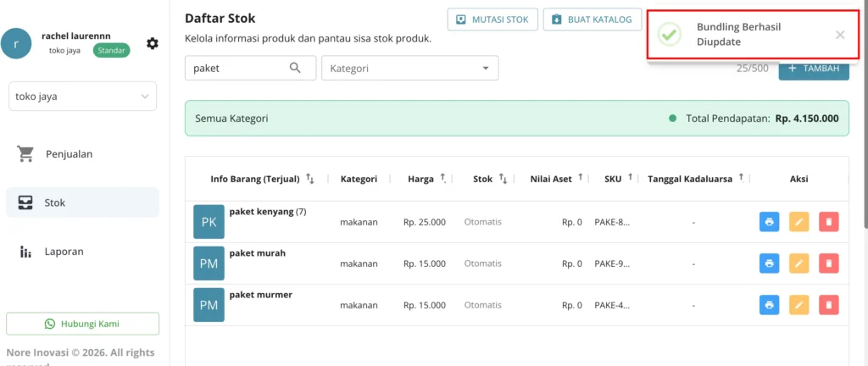
Task: Open settings via the gear icon
Action: (153, 43)
